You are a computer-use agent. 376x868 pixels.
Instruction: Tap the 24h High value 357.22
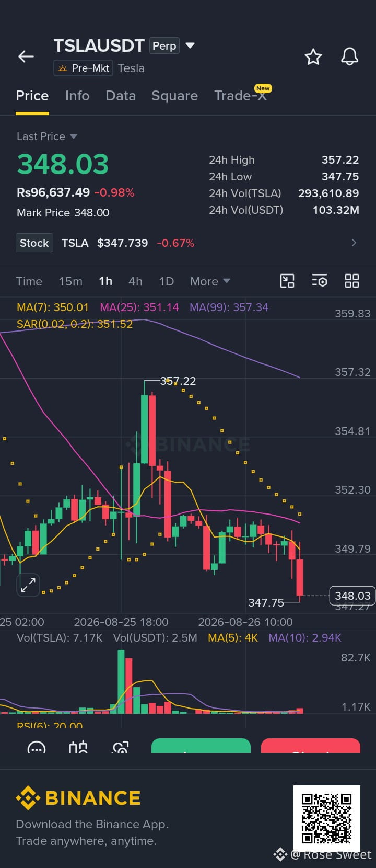click(340, 160)
